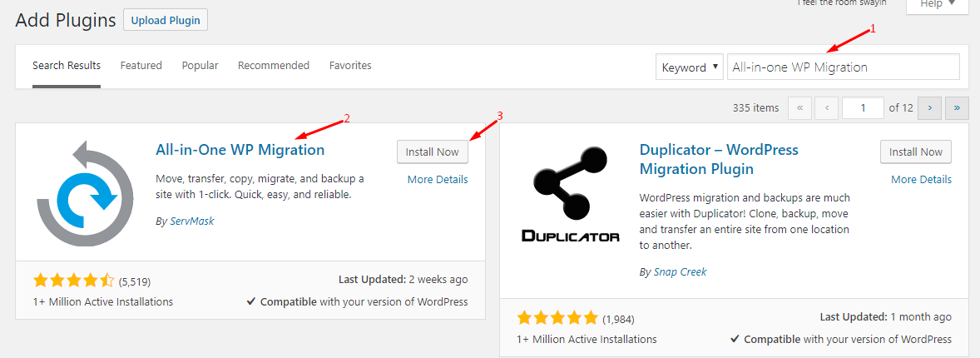This screenshot has height=358, width=980.
Task: Visit the ServMask author link
Action: point(192,221)
